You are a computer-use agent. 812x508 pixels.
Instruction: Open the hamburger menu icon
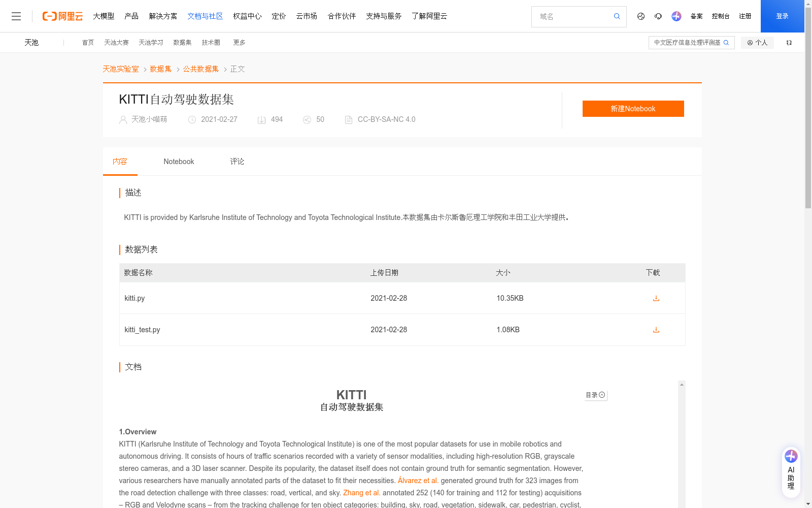(16, 16)
